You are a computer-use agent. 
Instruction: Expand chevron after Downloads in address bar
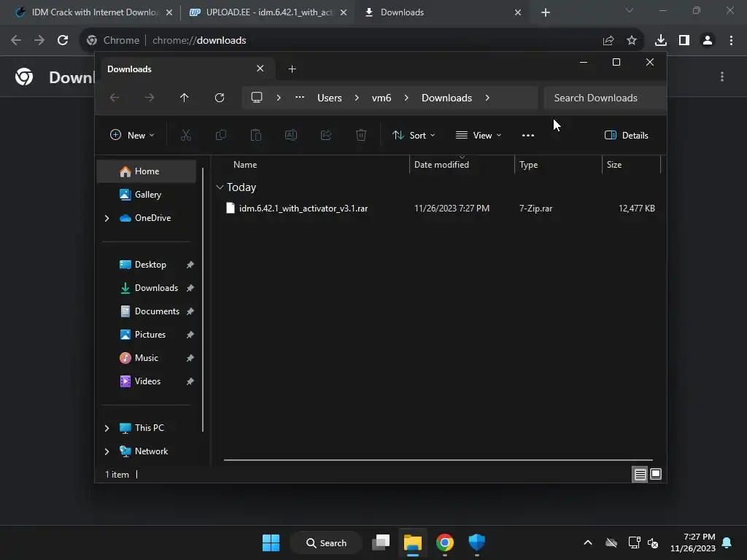tap(487, 98)
